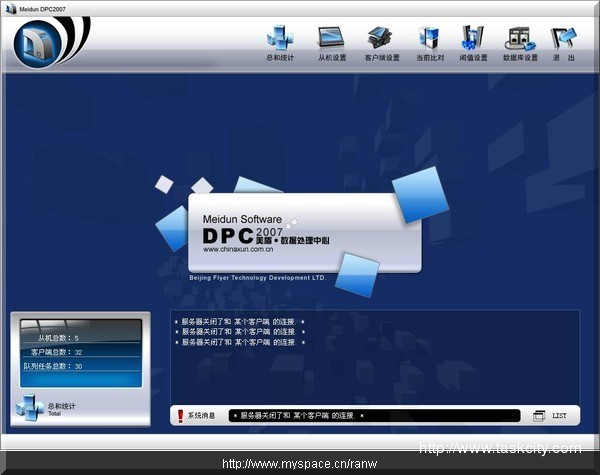600x475 pixels.
Task: Click the 总和统计 Total icon in bottom-left panel
Action: pos(28,407)
